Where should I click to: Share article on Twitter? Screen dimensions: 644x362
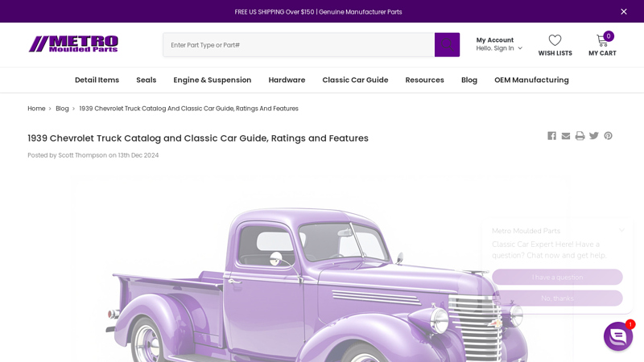tap(594, 136)
